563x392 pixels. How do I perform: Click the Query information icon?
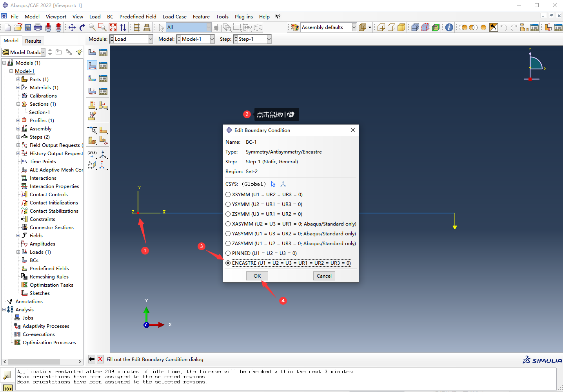tap(449, 27)
